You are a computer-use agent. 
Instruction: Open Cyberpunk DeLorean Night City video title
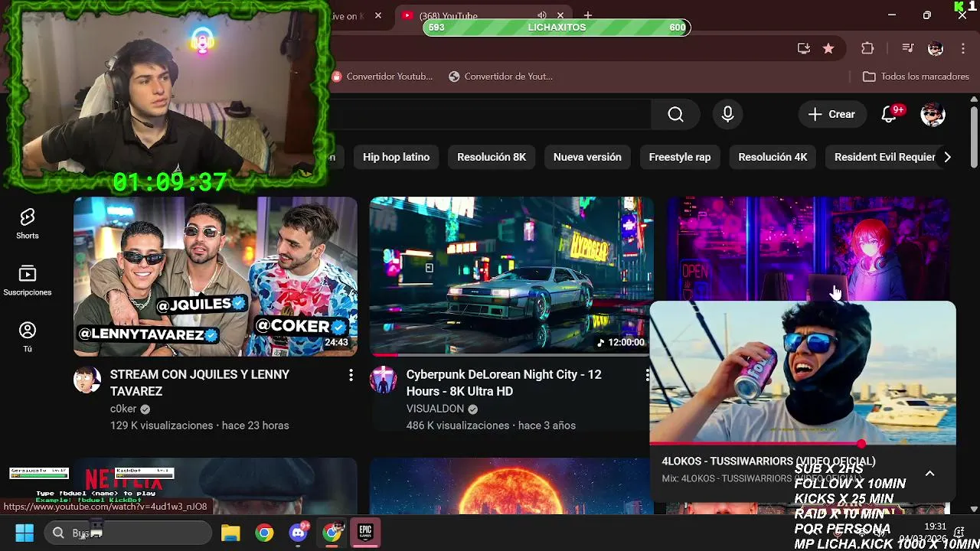tap(504, 383)
